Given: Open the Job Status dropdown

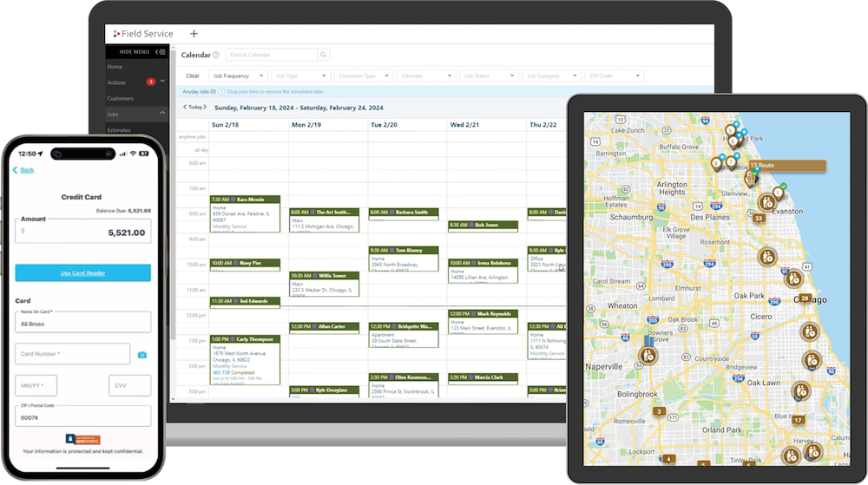Looking at the screenshot, I should coord(490,75).
